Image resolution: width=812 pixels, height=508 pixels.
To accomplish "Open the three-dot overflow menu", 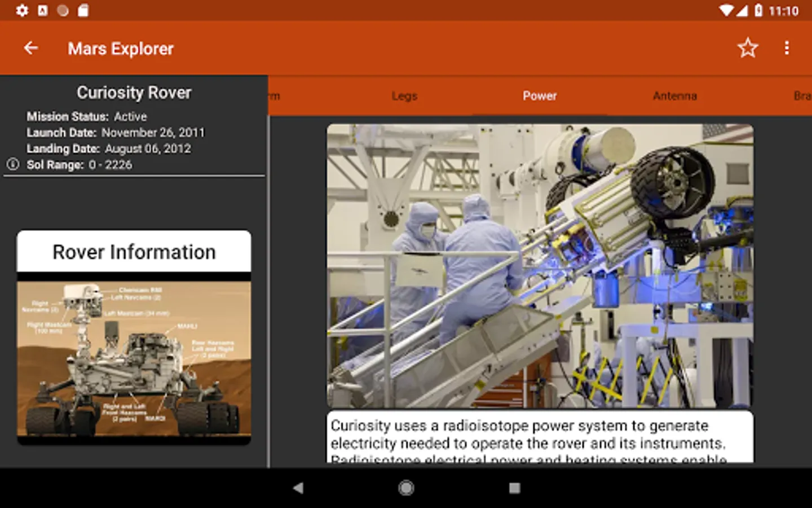I will (787, 48).
